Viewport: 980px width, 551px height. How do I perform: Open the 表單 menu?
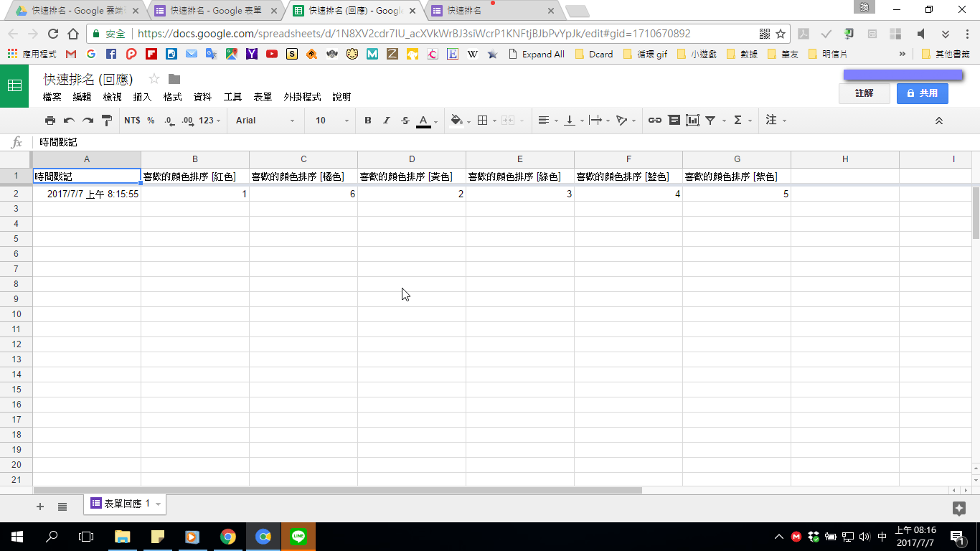point(263,97)
